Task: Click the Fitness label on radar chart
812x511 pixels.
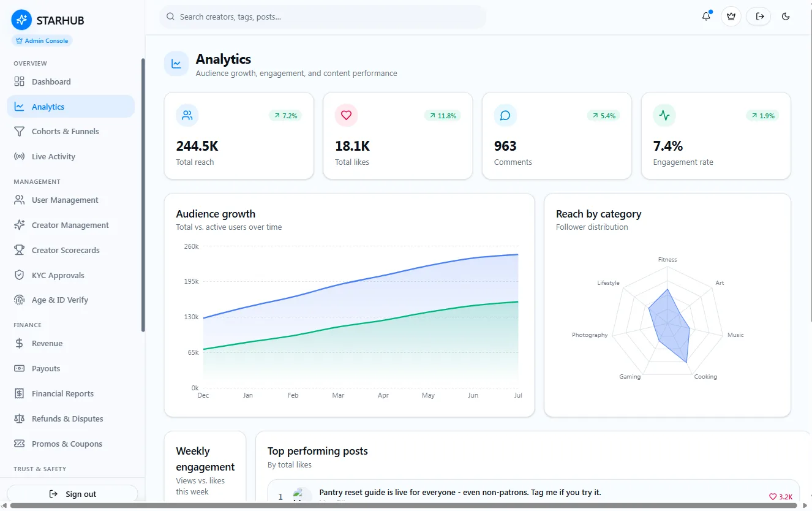Action: 667,260
